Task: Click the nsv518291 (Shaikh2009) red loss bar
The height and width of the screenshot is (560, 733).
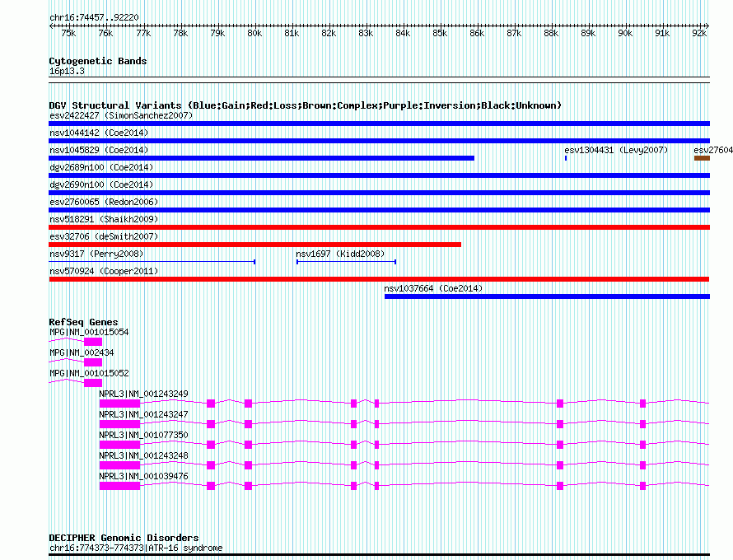Action: (x=379, y=227)
